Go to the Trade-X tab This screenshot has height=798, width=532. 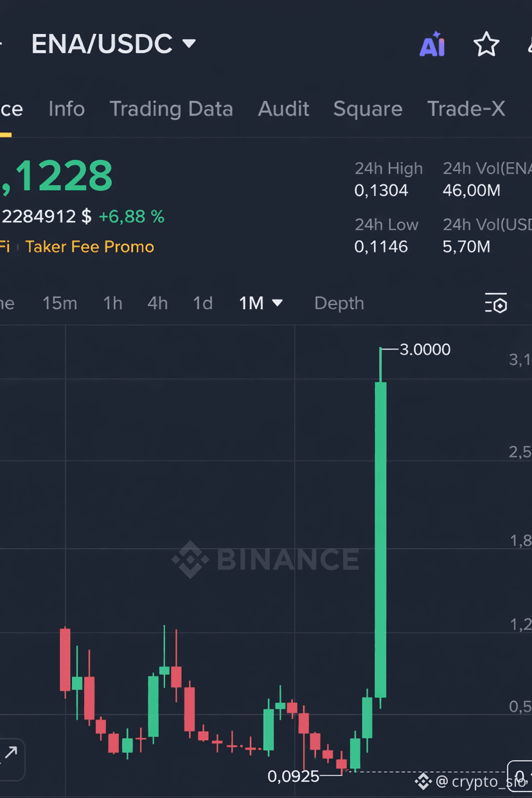coord(466,109)
